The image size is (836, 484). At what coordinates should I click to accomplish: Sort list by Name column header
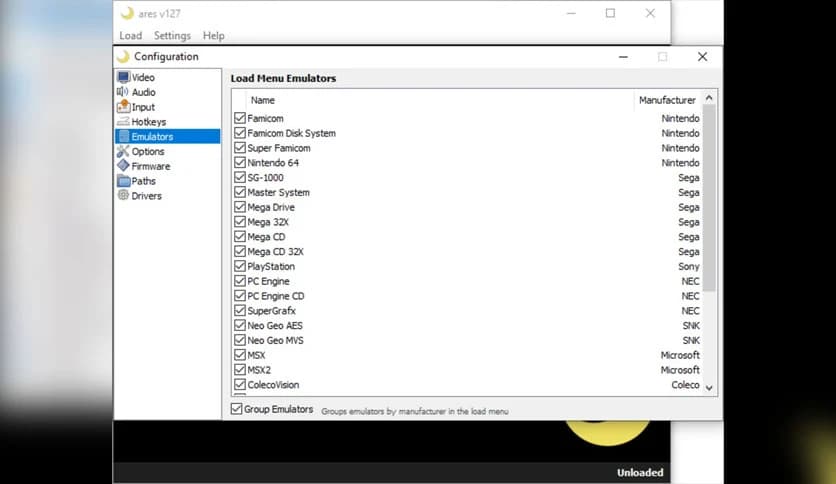(x=263, y=100)
